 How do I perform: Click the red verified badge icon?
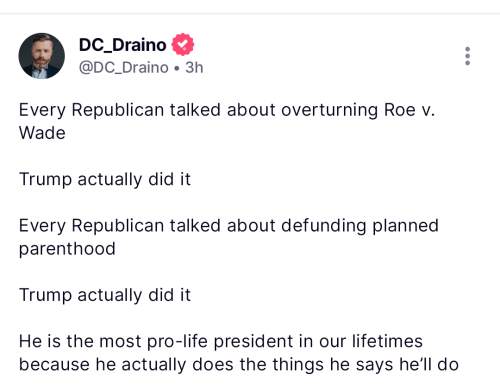pyautogui.click(x=183, y=45)
